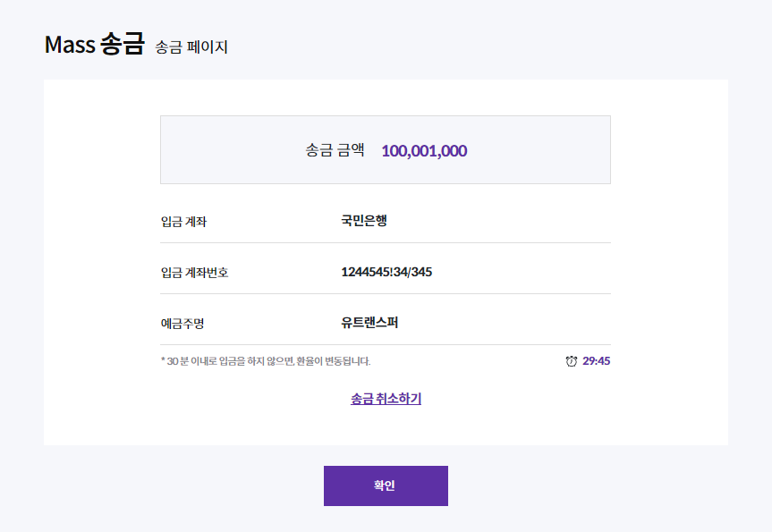Click the 환율이 변동됩니다 warning phrase
The width and height of the screenshot is (772, 532).
point(334,361)
